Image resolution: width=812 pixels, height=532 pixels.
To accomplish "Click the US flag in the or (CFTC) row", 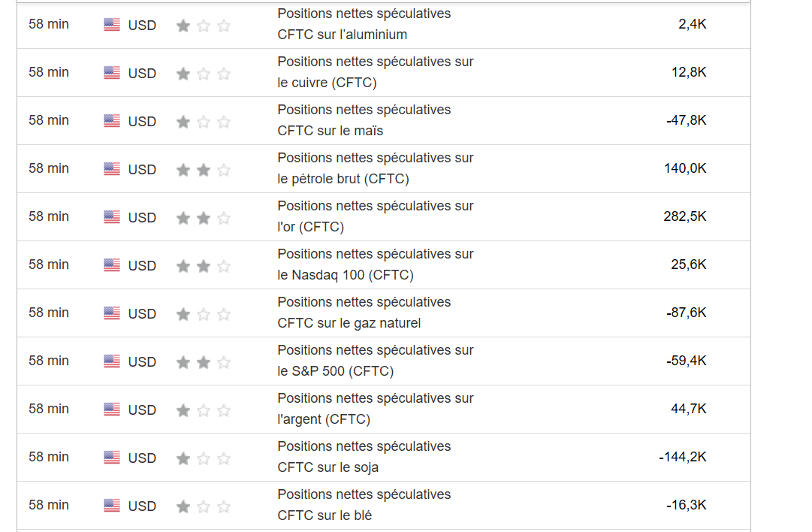I will point(112,217).
